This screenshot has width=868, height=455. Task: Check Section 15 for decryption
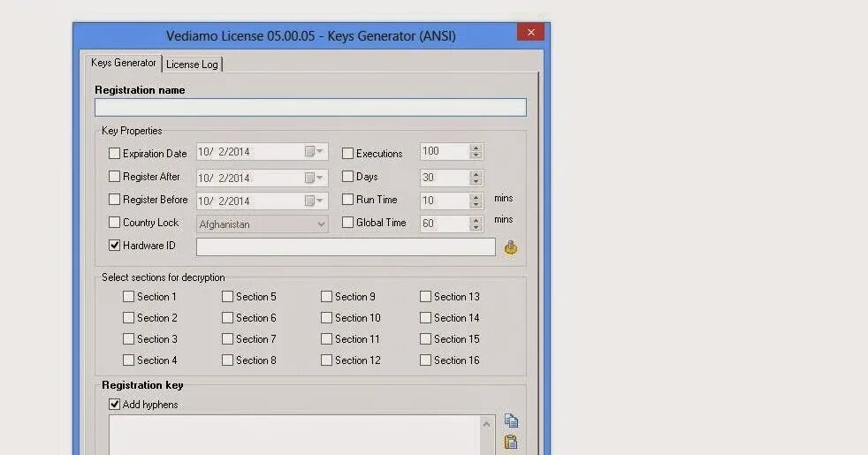tap(426, 338)
